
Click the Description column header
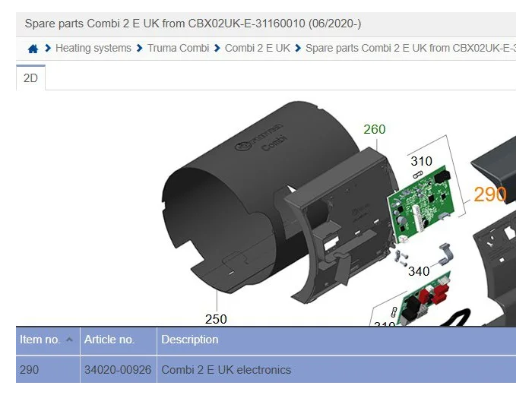tap(336, 340)
